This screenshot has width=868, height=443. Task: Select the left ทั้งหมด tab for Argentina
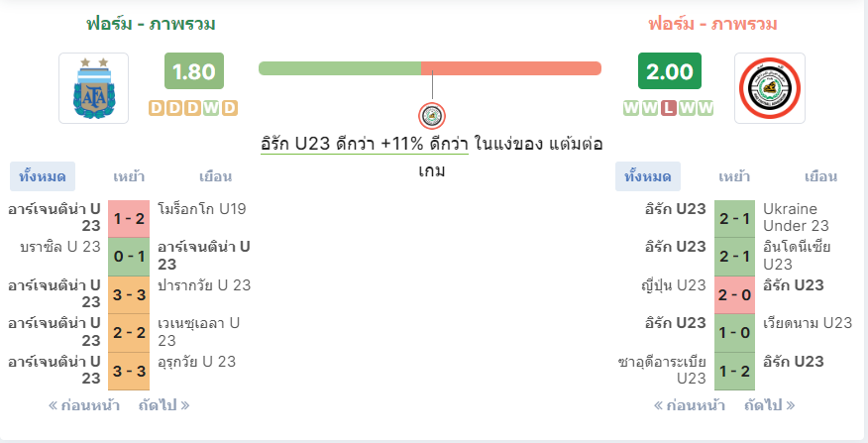[43, 176]
